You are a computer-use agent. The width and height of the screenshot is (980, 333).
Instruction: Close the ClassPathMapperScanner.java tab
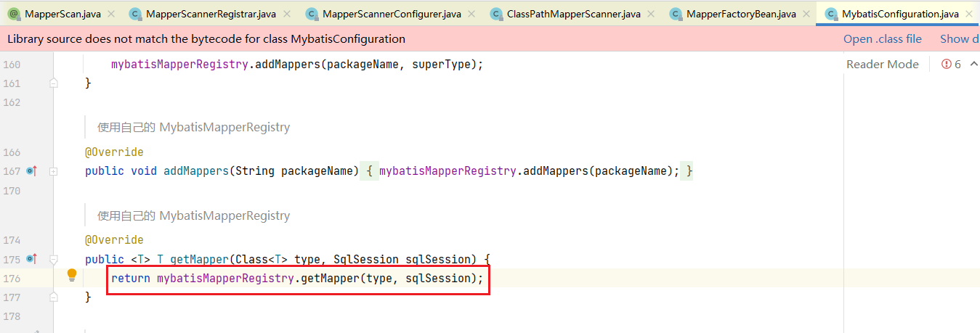(x=652, y=14)
